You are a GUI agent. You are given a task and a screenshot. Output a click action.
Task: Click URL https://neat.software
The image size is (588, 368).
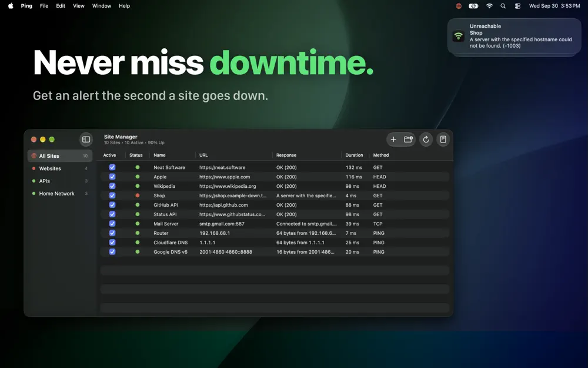[x=222, y=167]
